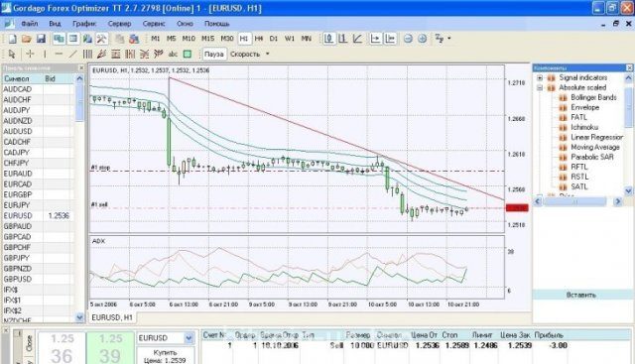Click the Купить buy button
This screenshot has width=635, height=364.
166,355
